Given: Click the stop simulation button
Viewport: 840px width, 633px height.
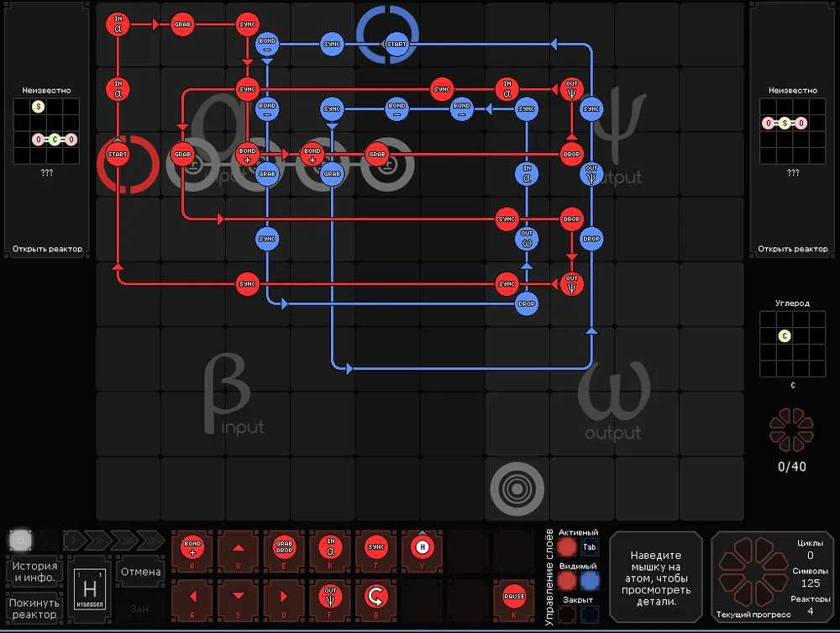Looking at the screenshot, I should point(20,540).
